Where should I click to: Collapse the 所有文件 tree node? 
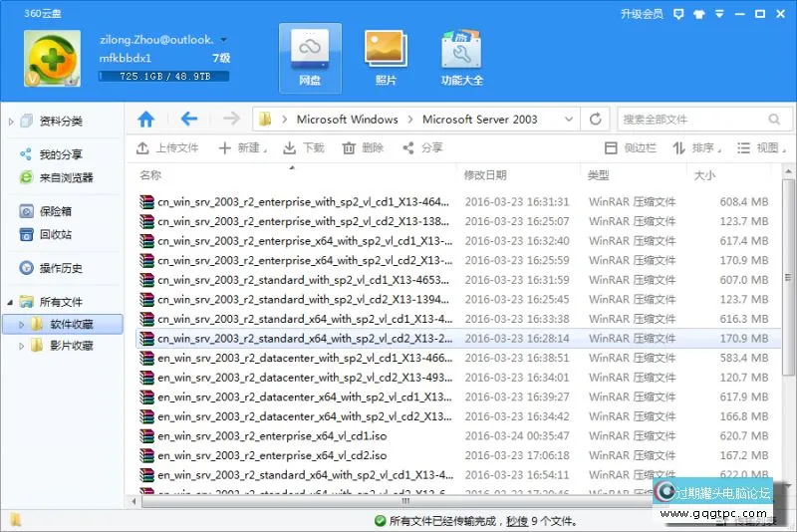tap(10, 302)
